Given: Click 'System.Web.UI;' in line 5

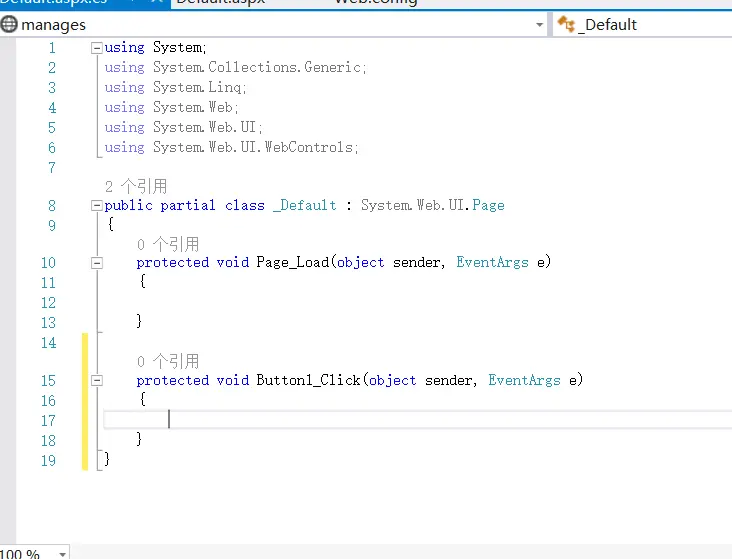Looking at the screenshot, I should (208, 127).
